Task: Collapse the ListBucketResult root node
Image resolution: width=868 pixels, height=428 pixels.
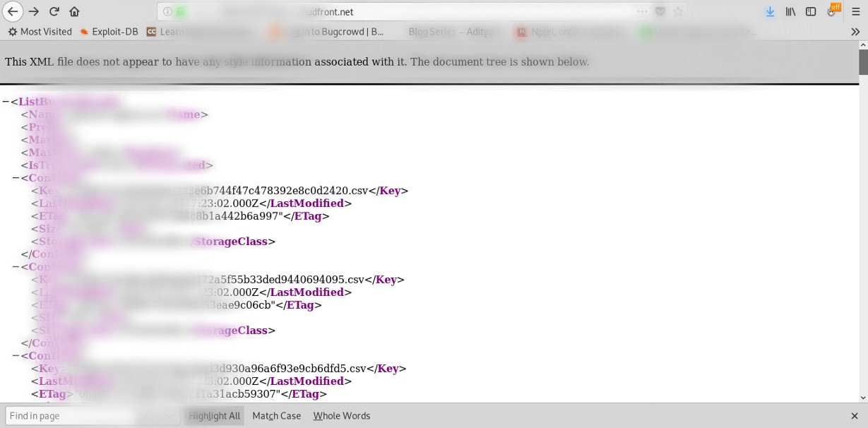Action: click(x=5, y=102)
